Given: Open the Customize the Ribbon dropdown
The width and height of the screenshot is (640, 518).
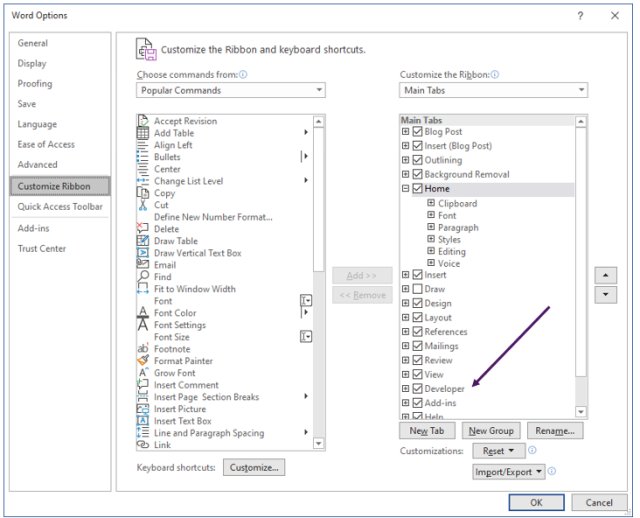Looking at the screenshot, I should point(493,90).
